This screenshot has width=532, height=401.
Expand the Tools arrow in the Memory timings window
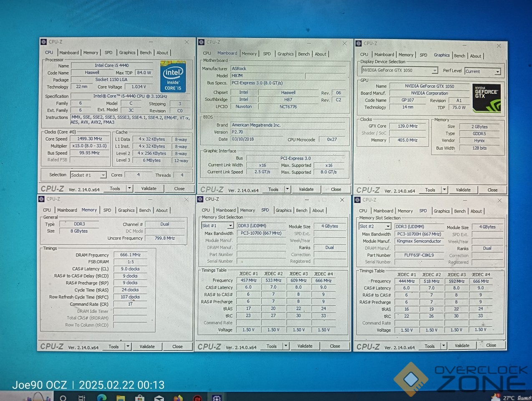tap(128, 346)
